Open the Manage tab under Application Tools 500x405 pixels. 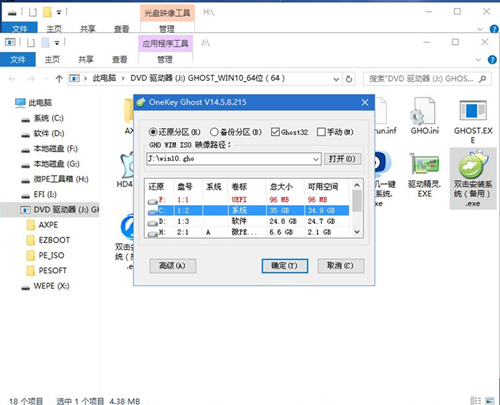[x=165, y=60]
